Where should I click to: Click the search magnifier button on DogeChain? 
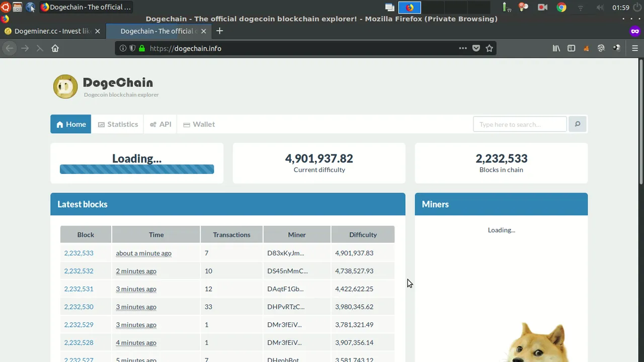click(x=578, y=124)
